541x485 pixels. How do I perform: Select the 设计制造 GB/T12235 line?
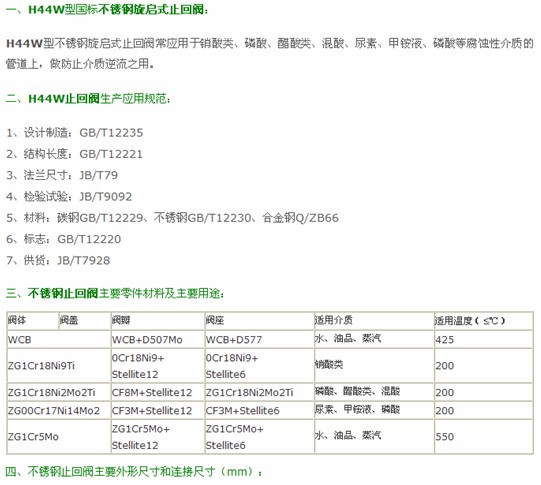tap(75, 133)
